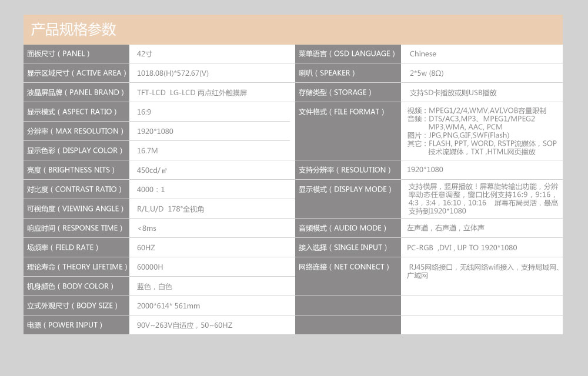Select the 液晶屏品牌（PANEL BRAND）cell
Screen dimensions: 588x376
pos(75,92)
